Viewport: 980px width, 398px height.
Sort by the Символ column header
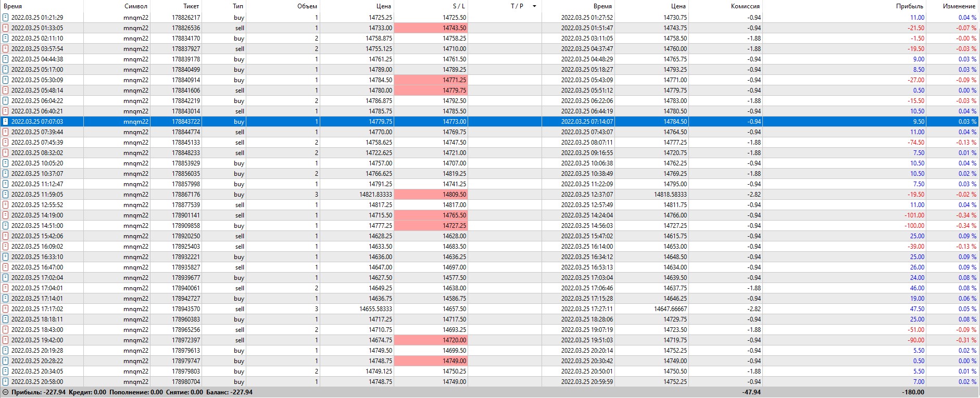point(136,6)
